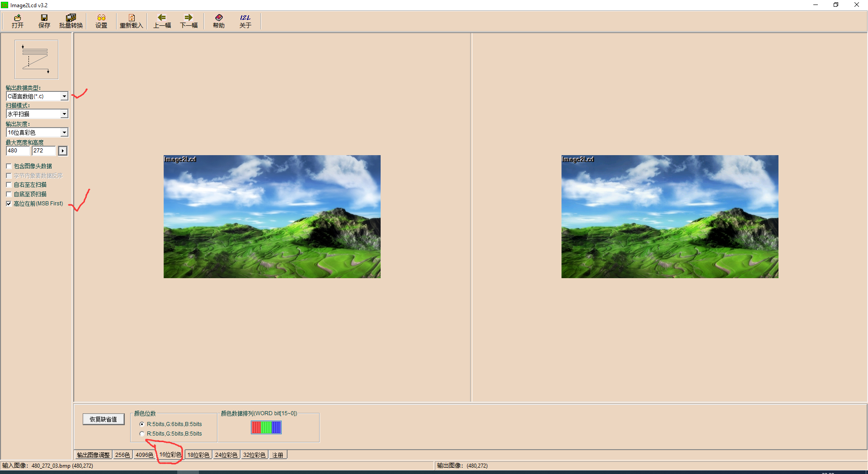The height and width of the screenshot is (474, 868).
Task: Uncheck 高位在前 (MSB First) checkbox
Action: point(9,204)
